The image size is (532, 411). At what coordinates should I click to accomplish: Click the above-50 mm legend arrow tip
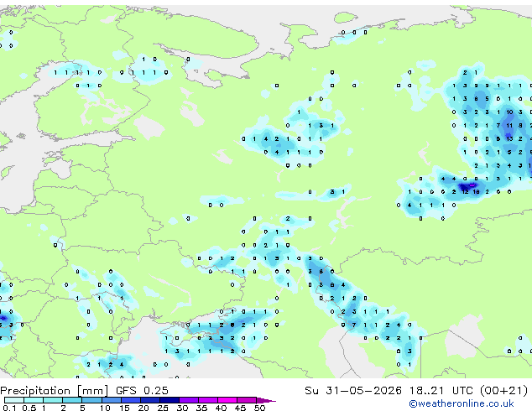tap(266, 401)
